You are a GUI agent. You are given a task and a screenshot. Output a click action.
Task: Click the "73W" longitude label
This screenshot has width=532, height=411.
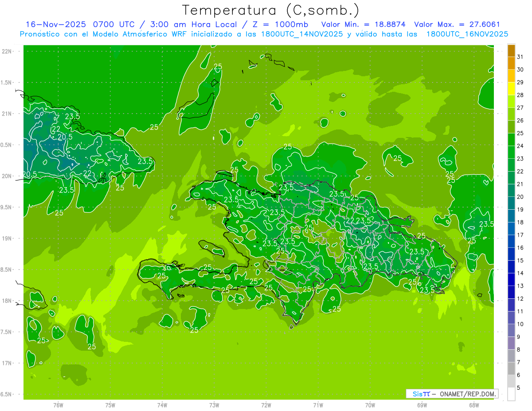[214, 405]
